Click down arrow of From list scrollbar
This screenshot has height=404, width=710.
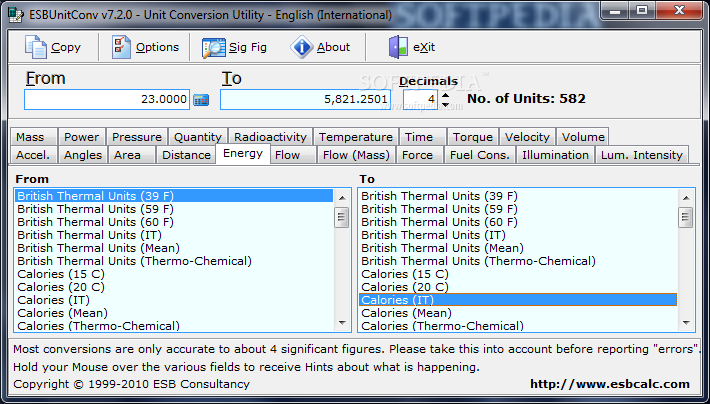(342, 323)
